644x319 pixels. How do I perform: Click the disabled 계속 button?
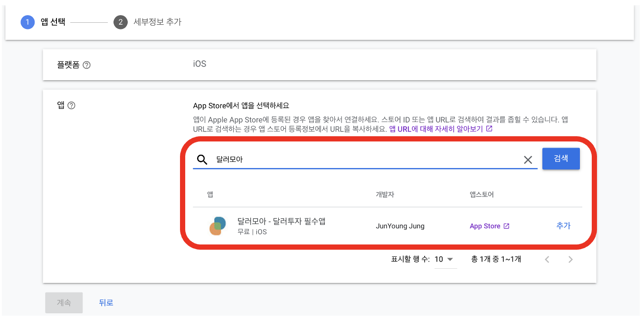pyautogui.click(x=64, y=302)
